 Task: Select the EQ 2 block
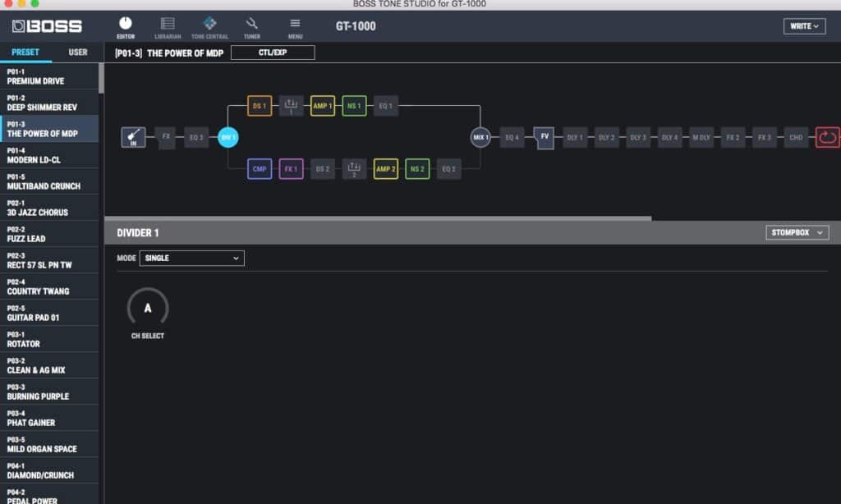click(x=449, y=169)
